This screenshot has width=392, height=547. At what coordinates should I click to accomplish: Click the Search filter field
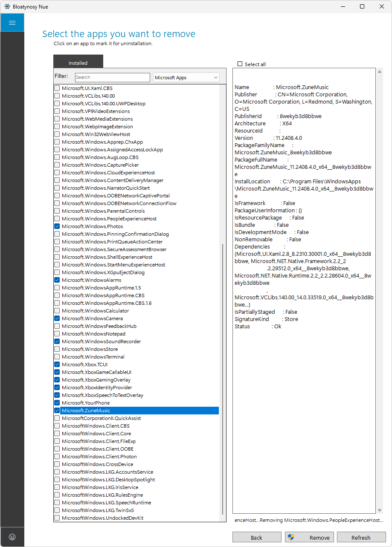(x=113, y=77)
